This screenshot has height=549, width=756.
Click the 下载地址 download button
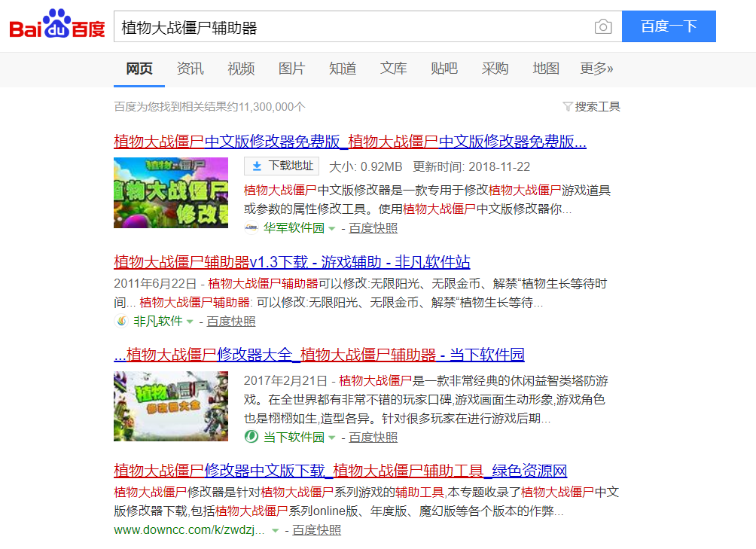(282, 166)
